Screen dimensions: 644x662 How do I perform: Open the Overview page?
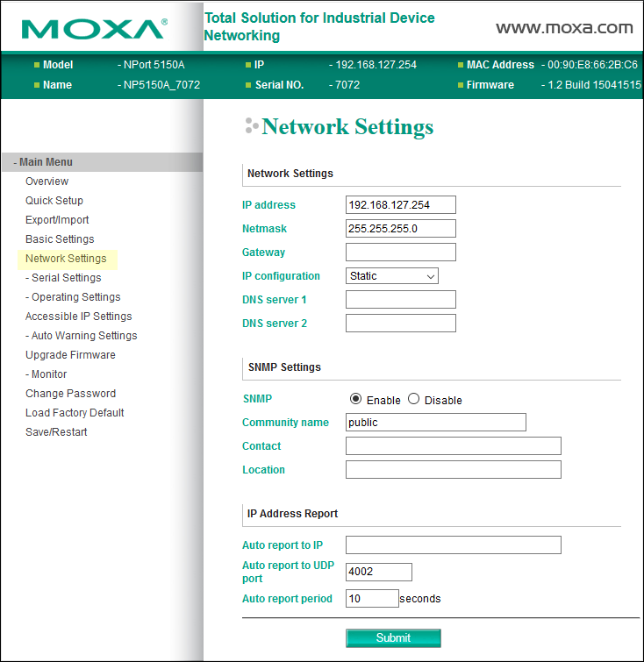coord(47,182)
